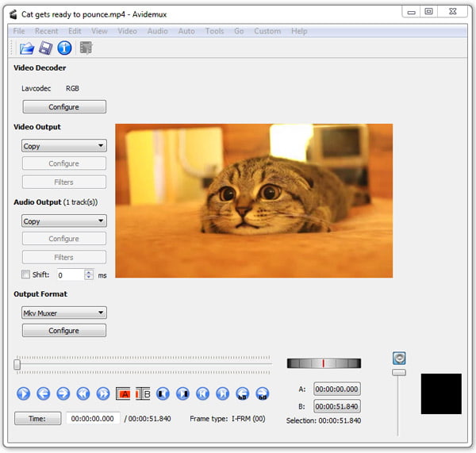Image resolution: width=476 pixels, height=453 pixels.
Task: Expand the Audio Output Copy dropdown
Action: pos(64,221)
